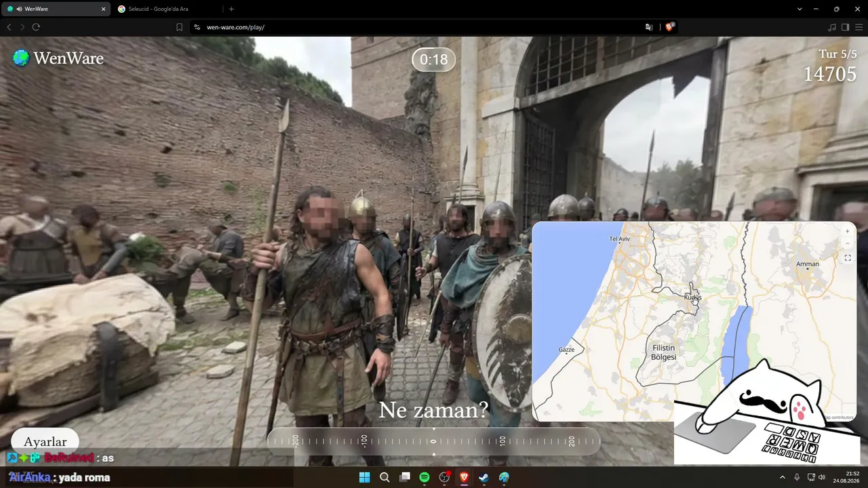Open the tab search dropdown
Screen dimensions: 868x488
(x=800, y=9)
